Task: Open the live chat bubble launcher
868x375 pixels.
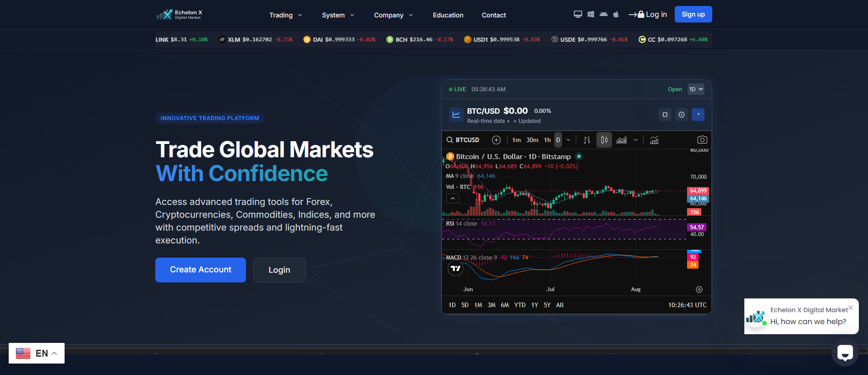Action: (845, 353)
